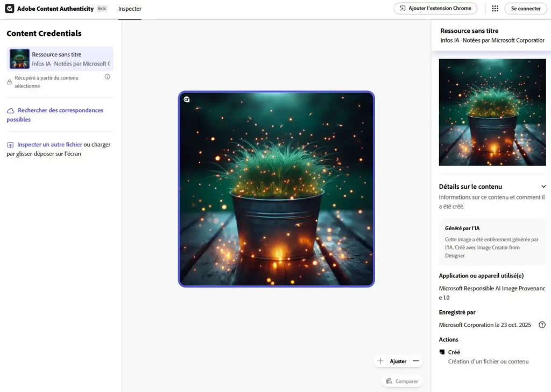This screenshot has height=392, width=551.
Task: Click the Ajuster zoom button
Action: coord(398,361)
